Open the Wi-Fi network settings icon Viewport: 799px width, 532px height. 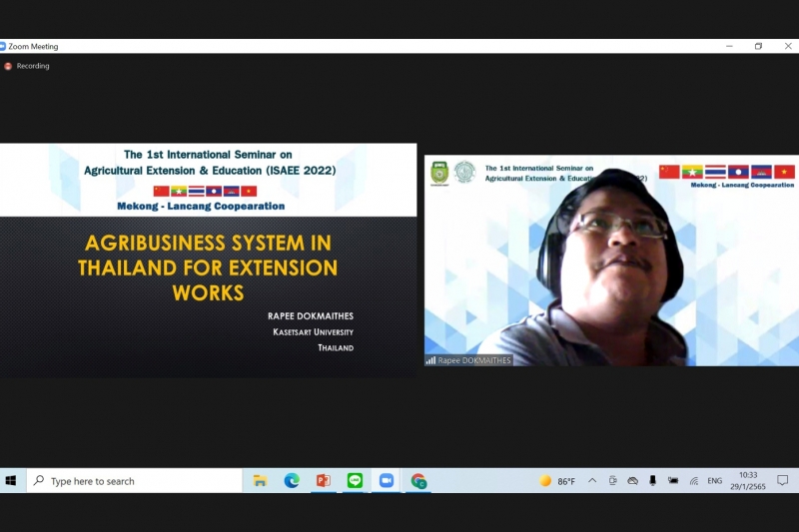pos(693,481)
